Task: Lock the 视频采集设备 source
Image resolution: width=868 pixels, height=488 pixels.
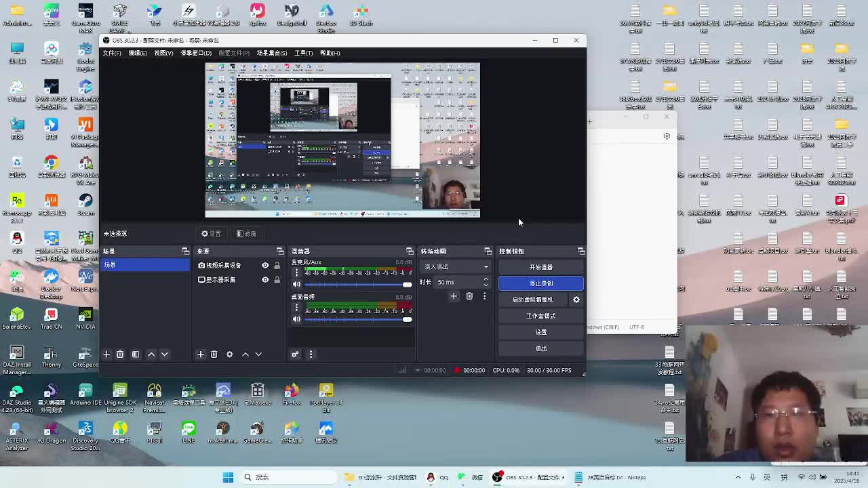Action: click(277, 266)
